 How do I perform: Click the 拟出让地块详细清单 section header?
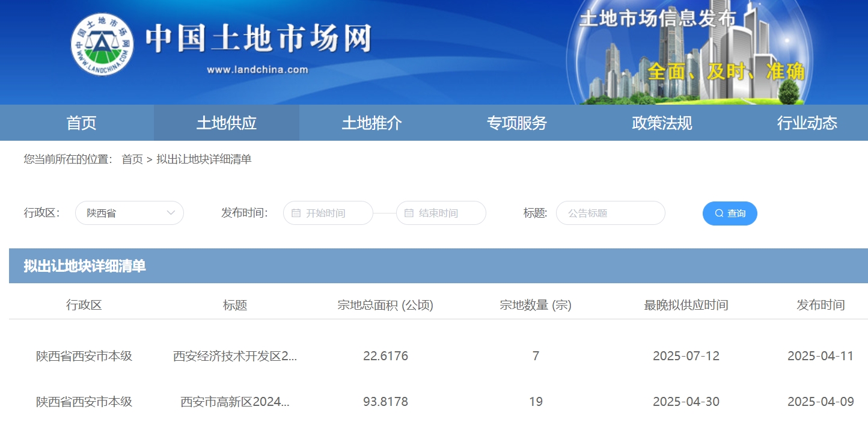click(438, 266)
